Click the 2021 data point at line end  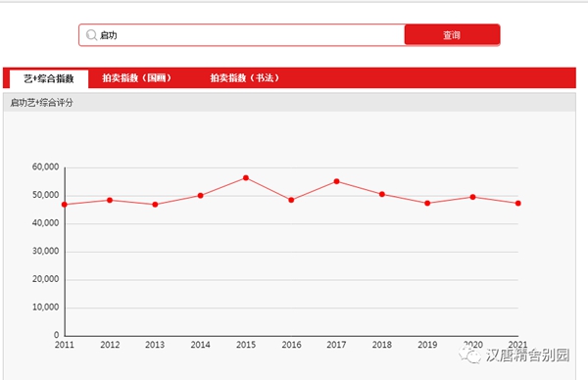(517, 203)
